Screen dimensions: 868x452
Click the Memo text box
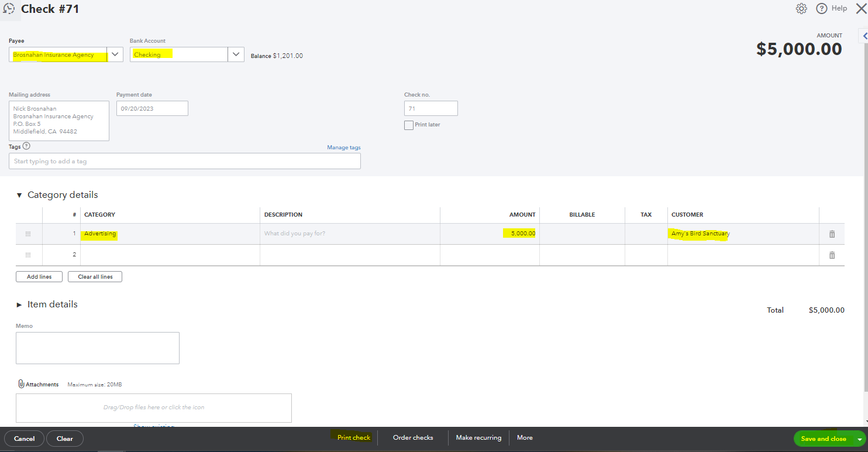[98, 348]
